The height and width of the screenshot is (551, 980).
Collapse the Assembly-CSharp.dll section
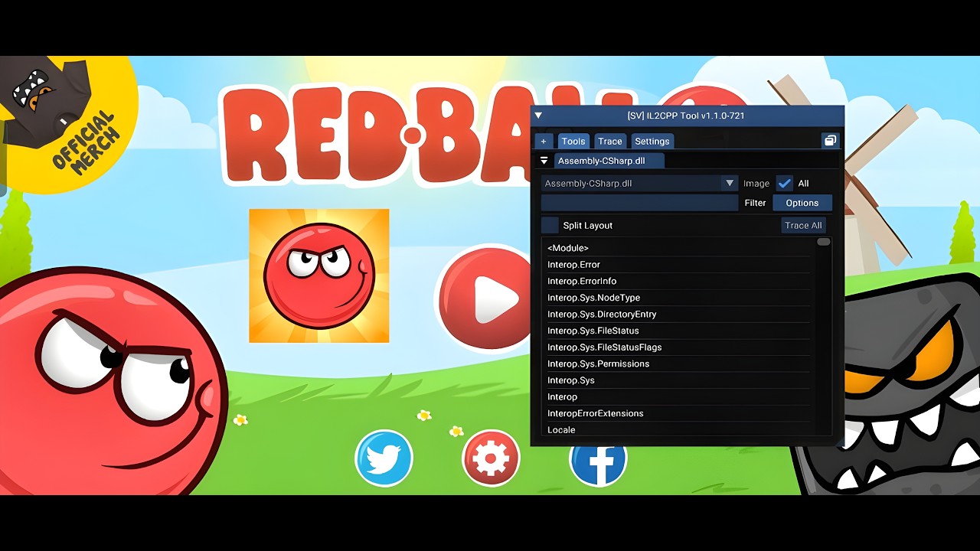(544, 161)
